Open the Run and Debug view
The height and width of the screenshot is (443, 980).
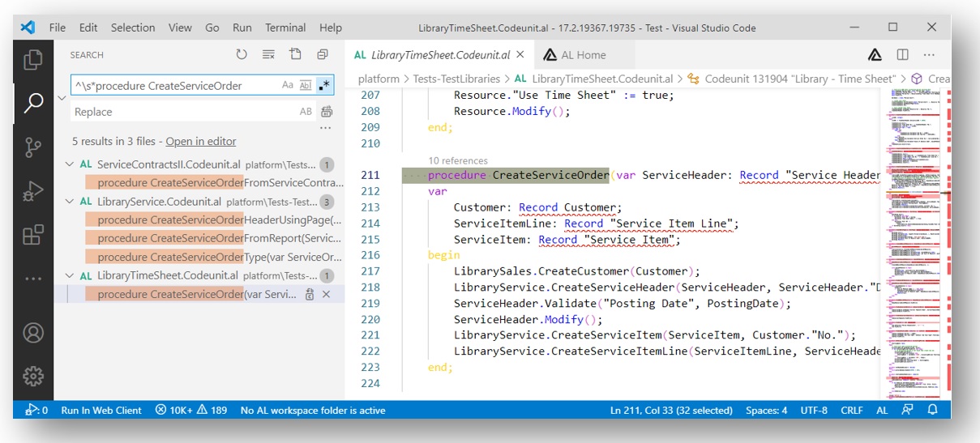(33, 191)
